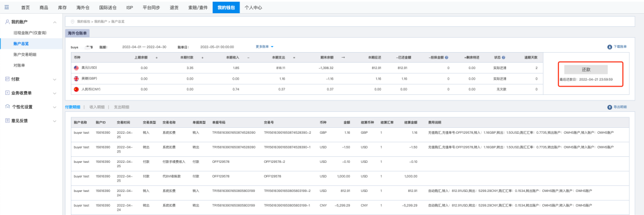644x215 pixels.
Task: Toggle the hamburger menu icon at top-left
Action: [7, 7]
